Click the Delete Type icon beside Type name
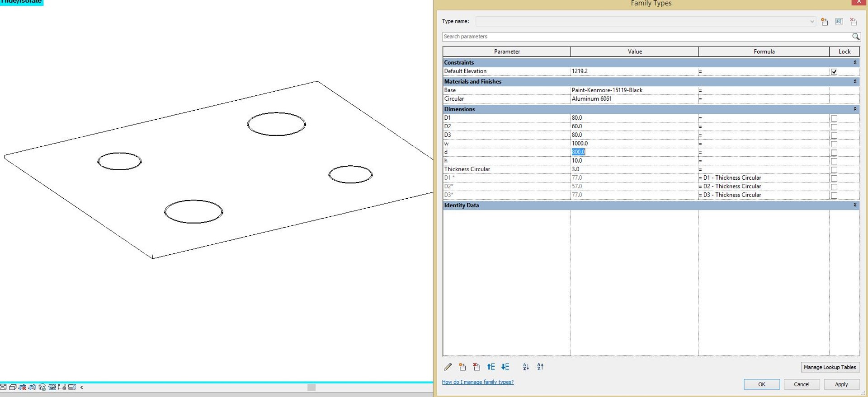This screenshot has height=397, width=868. coord(854,22)
